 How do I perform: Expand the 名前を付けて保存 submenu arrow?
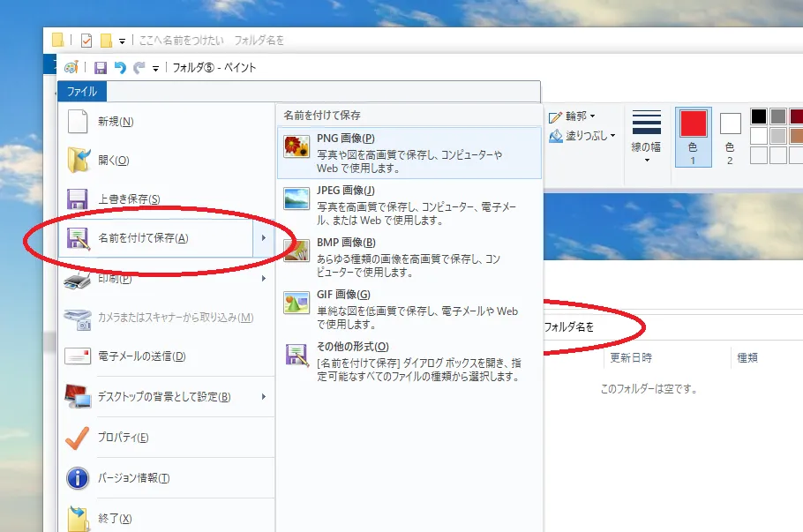tap(264, 238)
